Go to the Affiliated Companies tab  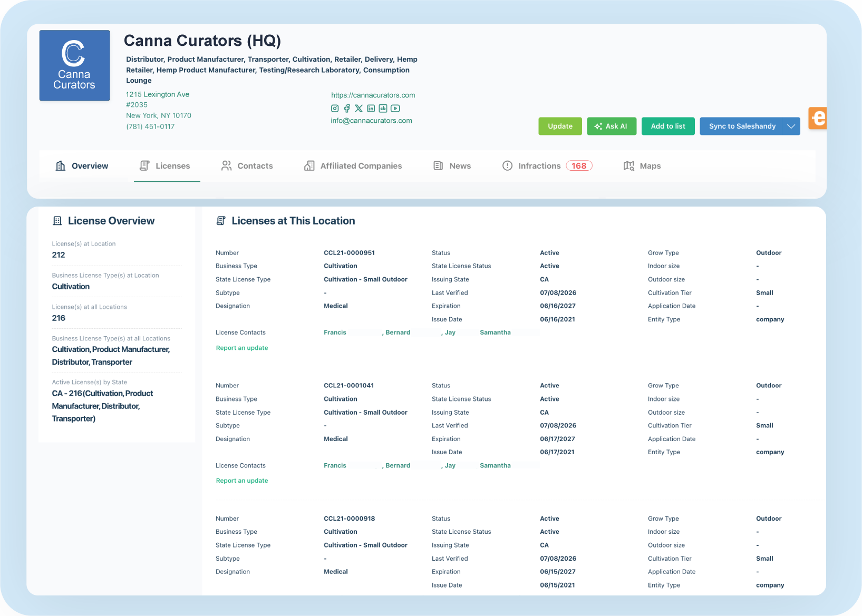tap(353, 166)
